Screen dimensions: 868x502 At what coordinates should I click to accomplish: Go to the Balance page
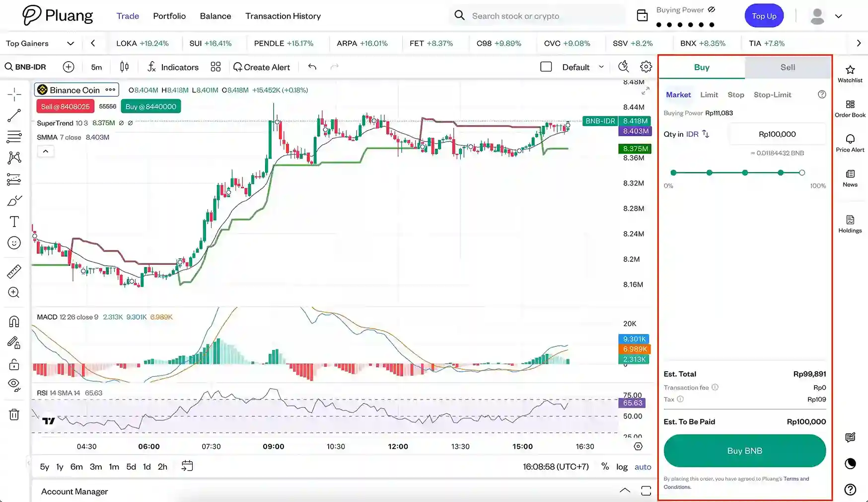click(x=216, y=16)
